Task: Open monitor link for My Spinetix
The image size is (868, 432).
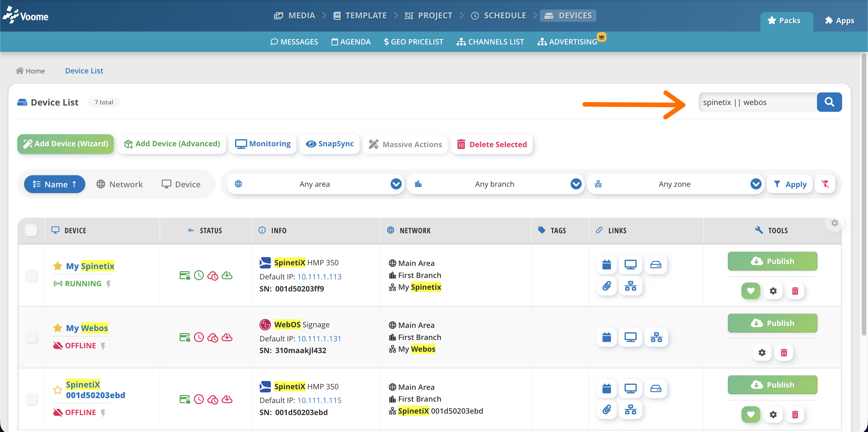Action: [630, 265]
